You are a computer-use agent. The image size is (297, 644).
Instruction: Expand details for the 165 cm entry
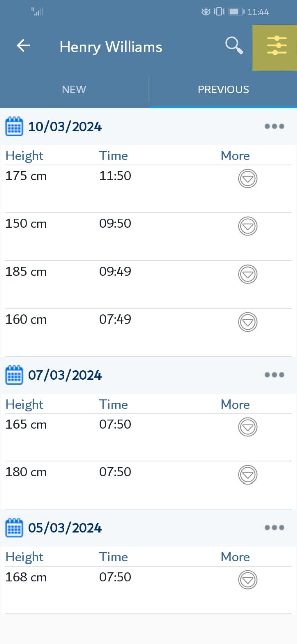[x=247, y=427]
